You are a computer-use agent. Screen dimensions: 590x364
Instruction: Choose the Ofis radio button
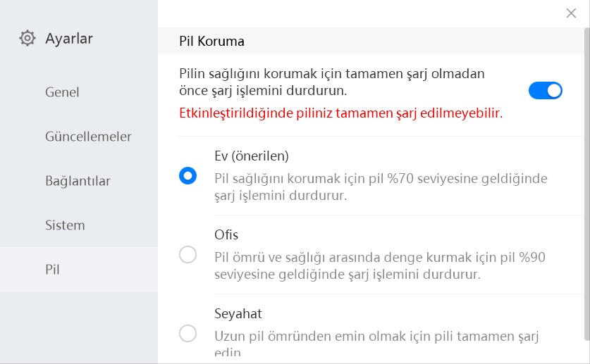[188, 254]
